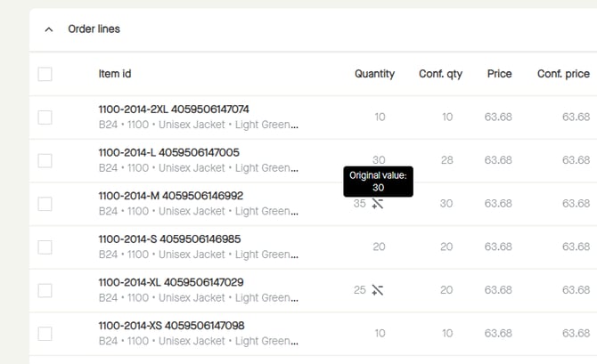The height and width of the screenshot is (364, 597).
Task: Click the edited icon beside quantity 35
Action: (x=378, y=204)
